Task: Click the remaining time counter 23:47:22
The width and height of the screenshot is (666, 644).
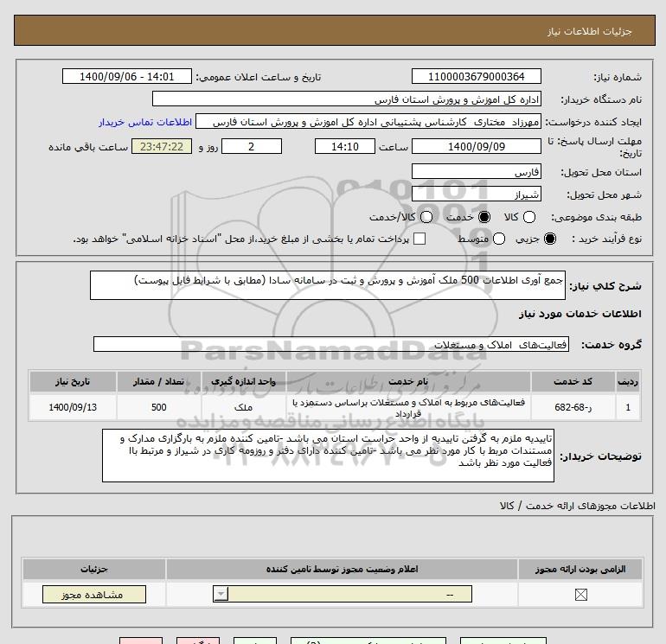Action: [162, 146]
